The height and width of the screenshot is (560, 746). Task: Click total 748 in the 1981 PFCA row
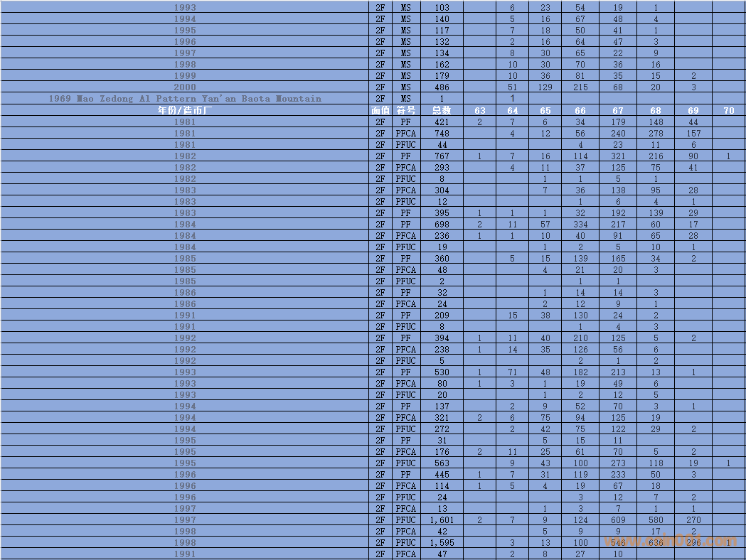click(x=442, y=134)
